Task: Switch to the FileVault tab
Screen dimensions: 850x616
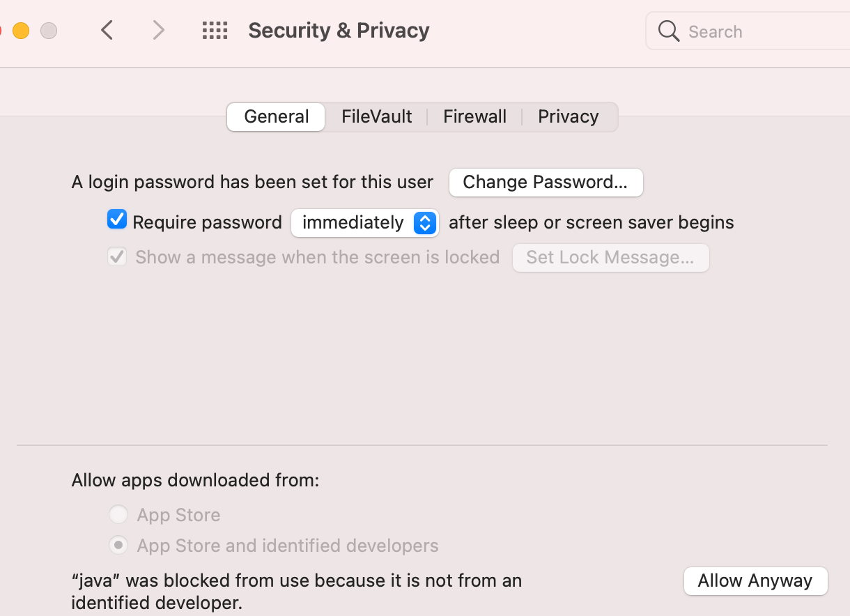Action: 376,116
